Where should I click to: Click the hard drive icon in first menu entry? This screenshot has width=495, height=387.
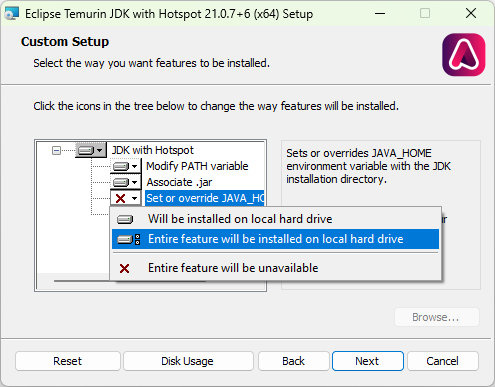coord(125,219)
